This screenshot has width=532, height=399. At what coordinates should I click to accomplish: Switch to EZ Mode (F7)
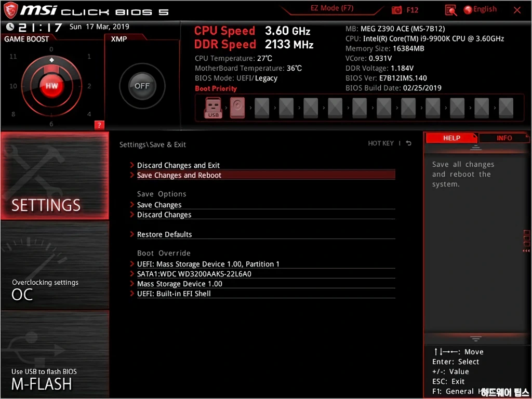[x=332, y=8]
